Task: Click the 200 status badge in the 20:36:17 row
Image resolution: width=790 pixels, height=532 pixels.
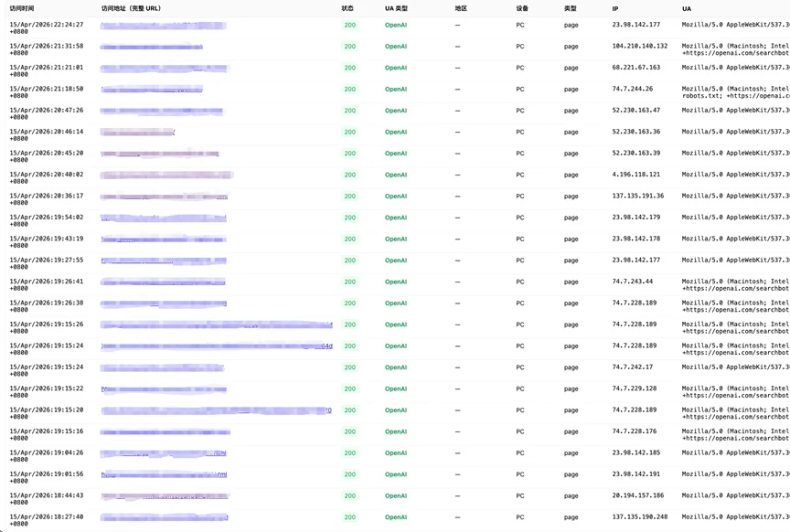Action: pos(349,197)
